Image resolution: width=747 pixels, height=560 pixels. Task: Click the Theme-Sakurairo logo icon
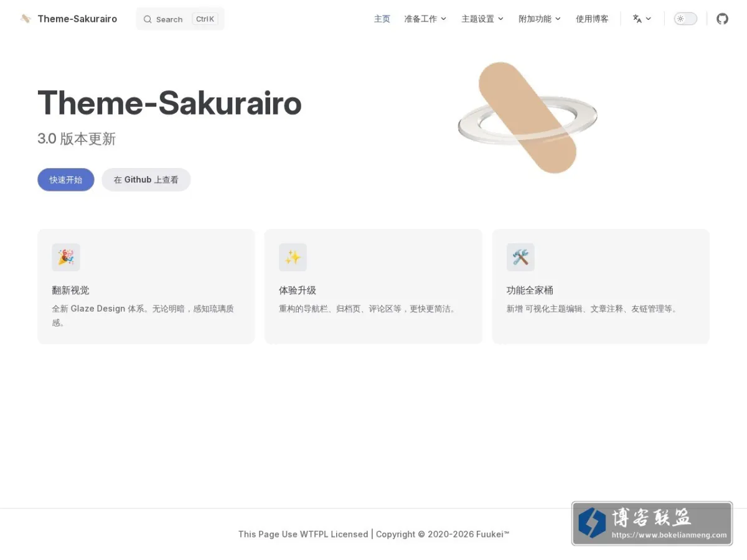click(x=26, y=19)
